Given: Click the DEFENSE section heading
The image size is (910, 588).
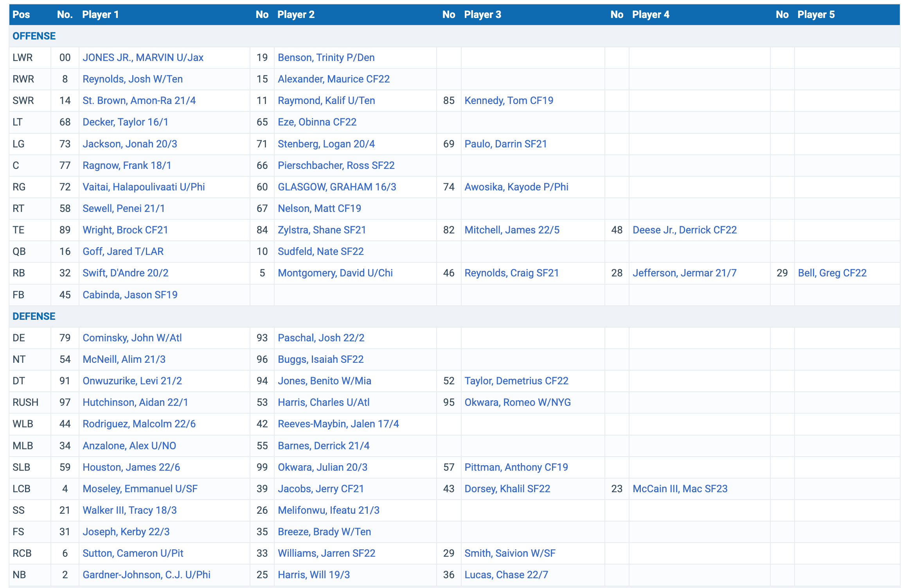Looking at the screenshot, I should point(34,316).
